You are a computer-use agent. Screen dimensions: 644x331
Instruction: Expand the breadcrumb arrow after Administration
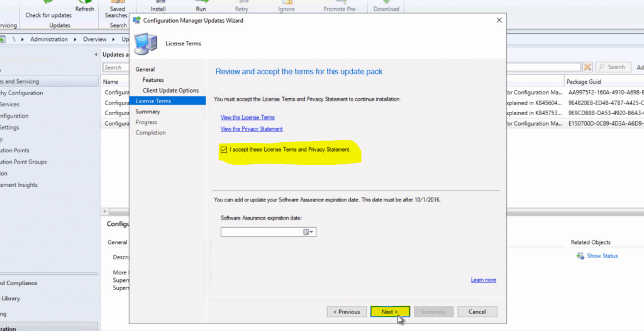75,40
